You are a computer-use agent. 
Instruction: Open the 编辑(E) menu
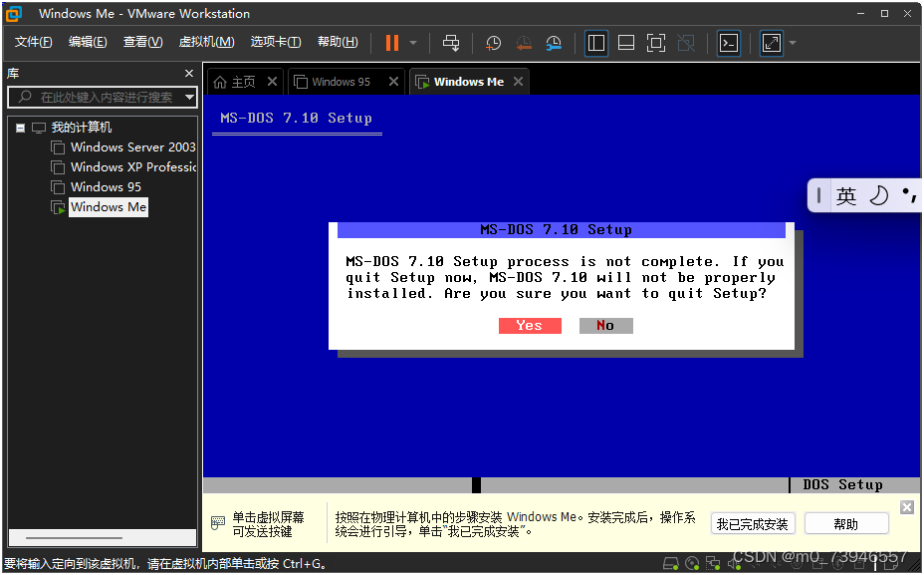pos(88,42)
